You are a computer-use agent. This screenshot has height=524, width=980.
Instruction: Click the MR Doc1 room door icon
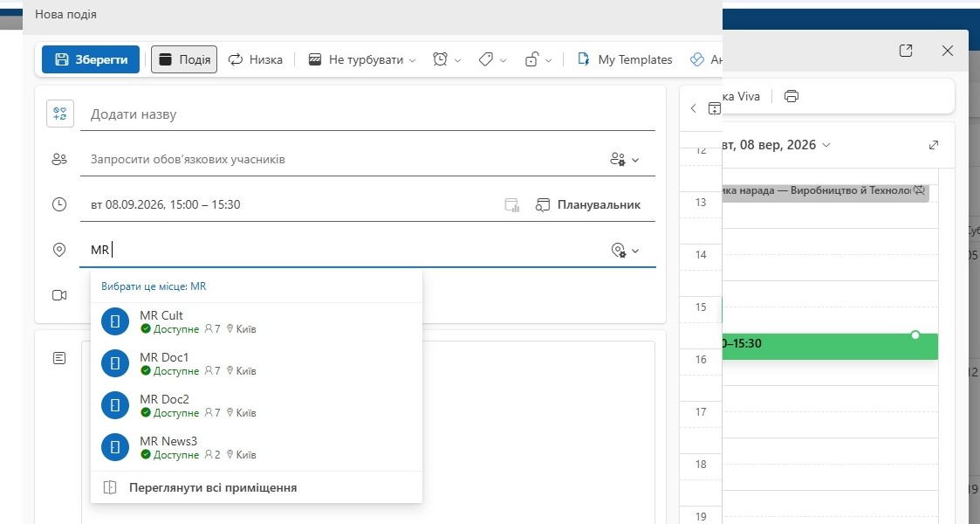coord(115,363)
